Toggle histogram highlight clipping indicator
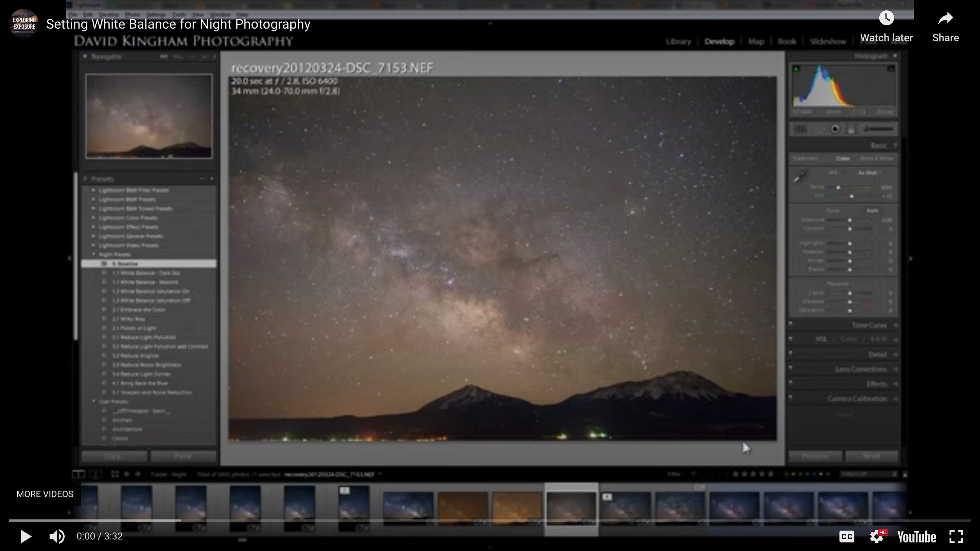 coord(891,68)
